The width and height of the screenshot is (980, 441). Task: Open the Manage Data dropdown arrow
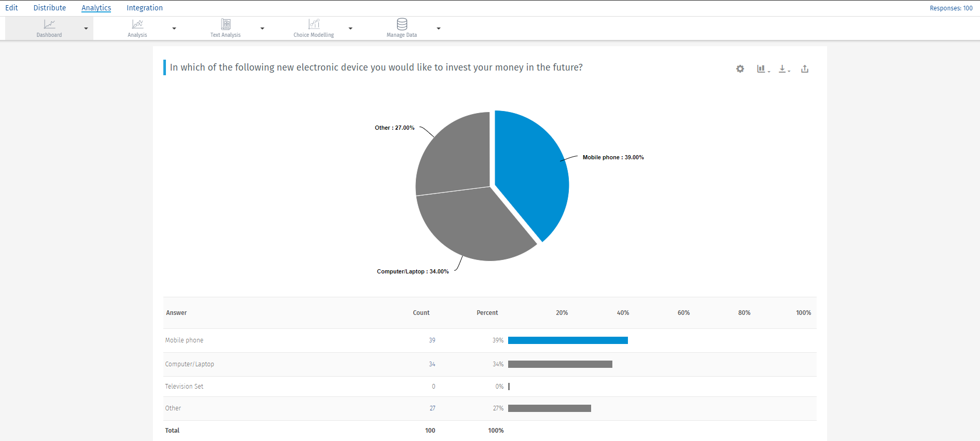(x=439, y=29)
